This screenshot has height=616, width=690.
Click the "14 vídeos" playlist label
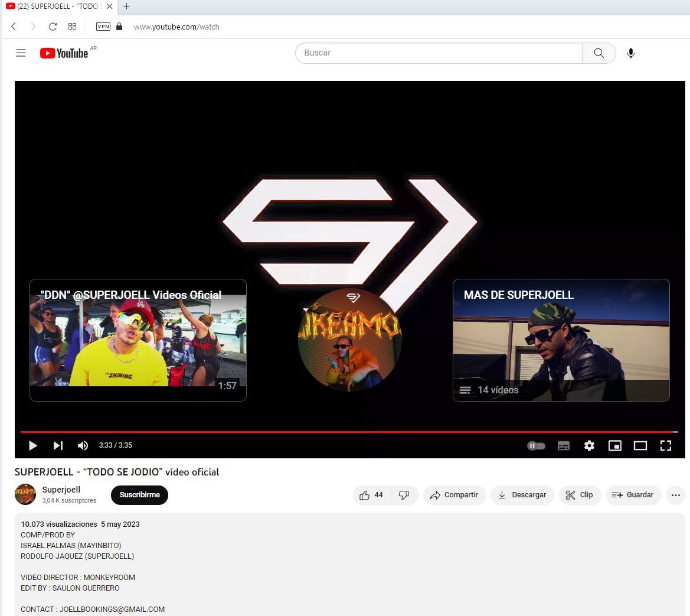coord(498,390)
